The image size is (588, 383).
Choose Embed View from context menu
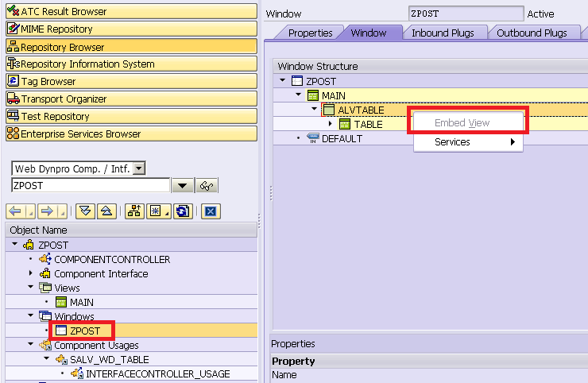468,122
